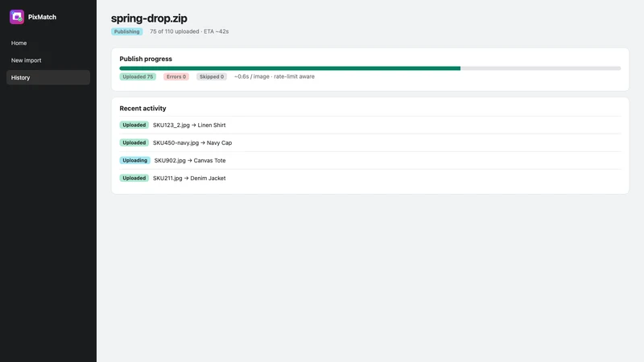The height and width of the screenshot is (362, 644).
Task: Click "~0.6s / image · rate-limit aware" text
Action: tap(275, 76)
